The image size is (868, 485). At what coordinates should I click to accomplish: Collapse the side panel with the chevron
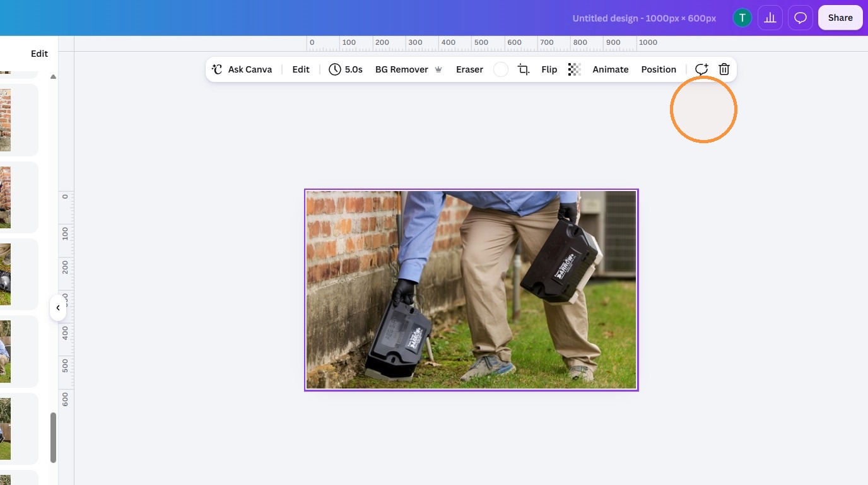point(58,308)
